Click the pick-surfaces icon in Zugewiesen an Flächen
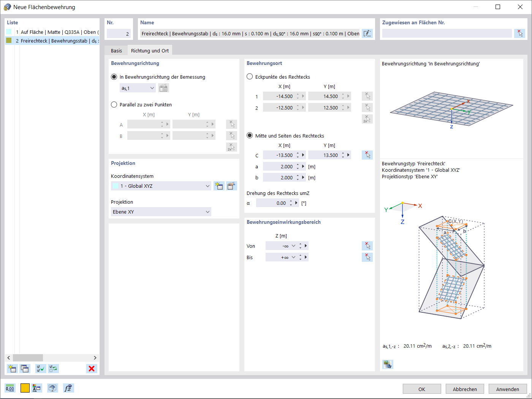The image size is (532, 399). pos(519,33)
